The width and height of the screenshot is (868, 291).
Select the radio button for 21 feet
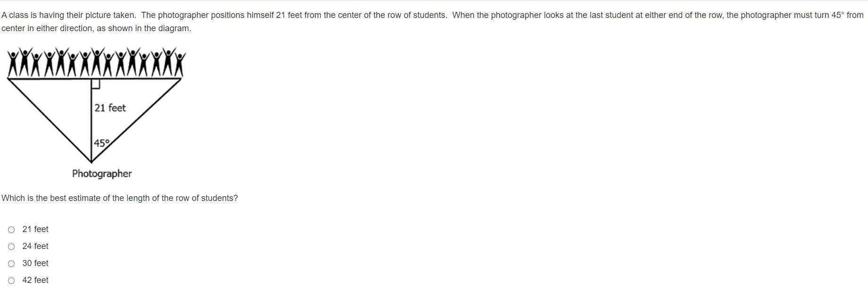(11, 230)
